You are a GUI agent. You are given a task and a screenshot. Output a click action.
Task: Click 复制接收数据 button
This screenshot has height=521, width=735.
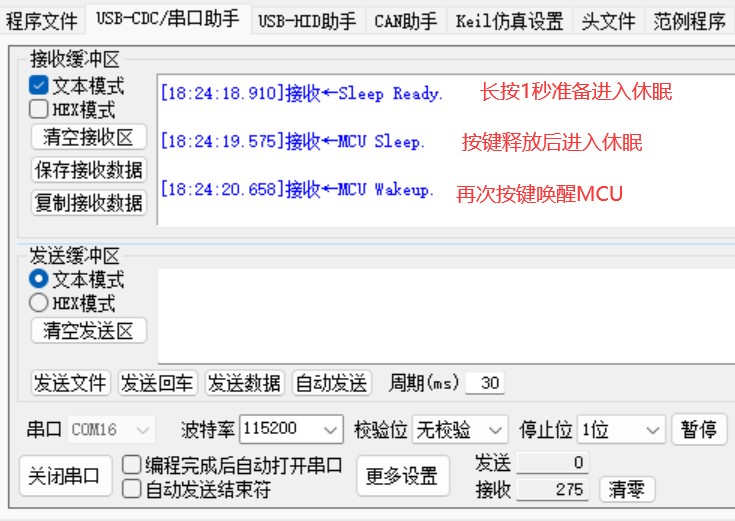(89, 203)
